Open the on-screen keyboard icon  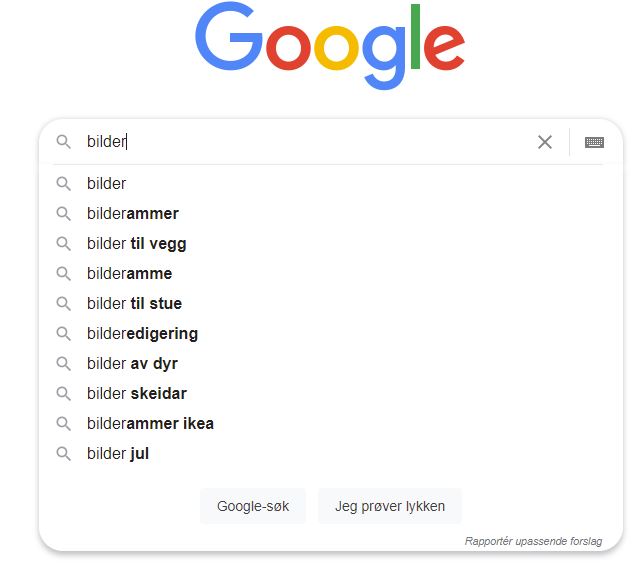[x=594, y=142]
